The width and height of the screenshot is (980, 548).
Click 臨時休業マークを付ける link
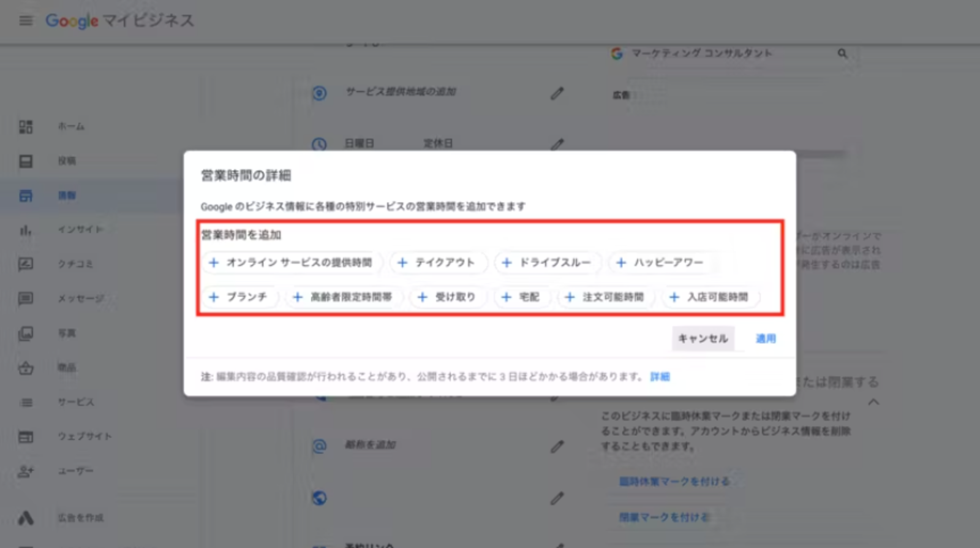674,481
